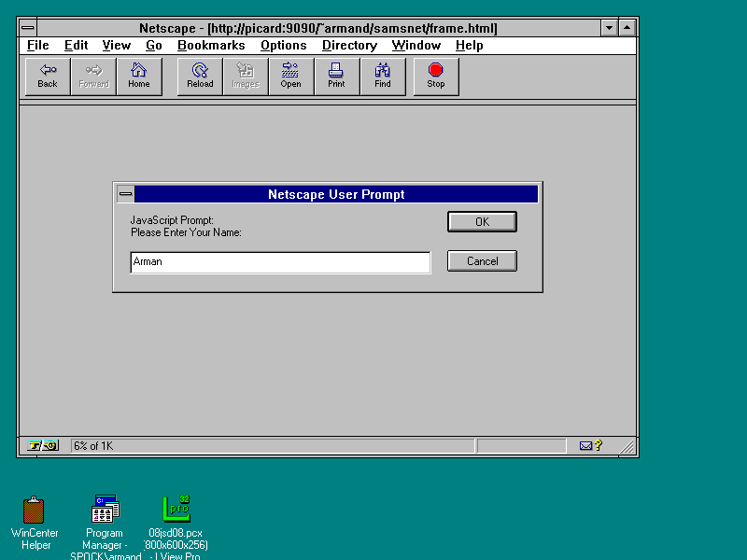
Task: Click the mail envelope icon in status bar
Action: click(x=586, y=446)
